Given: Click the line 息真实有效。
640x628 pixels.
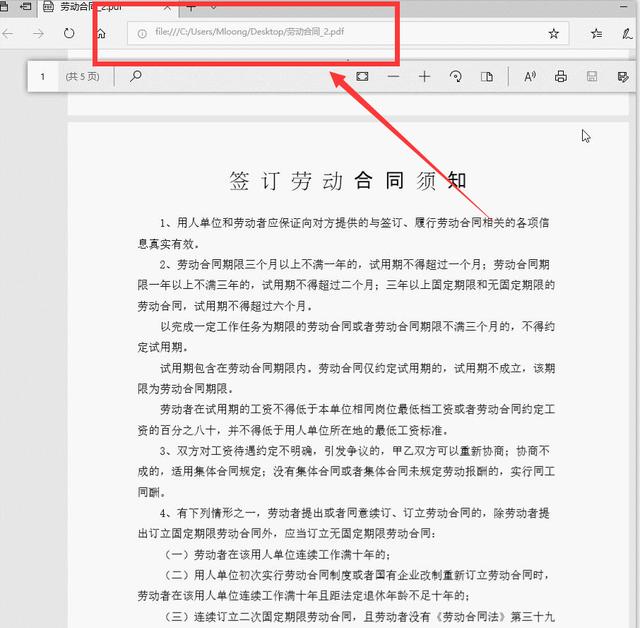Looking at the screenshot, I should tap(169, 244).
